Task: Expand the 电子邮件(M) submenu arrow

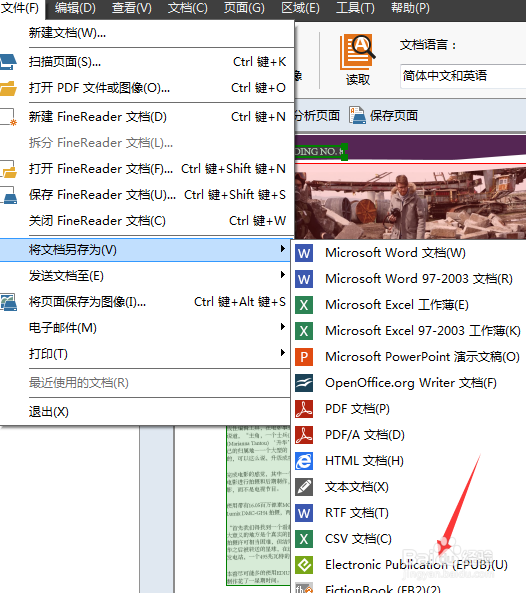Action: point(282,327)
